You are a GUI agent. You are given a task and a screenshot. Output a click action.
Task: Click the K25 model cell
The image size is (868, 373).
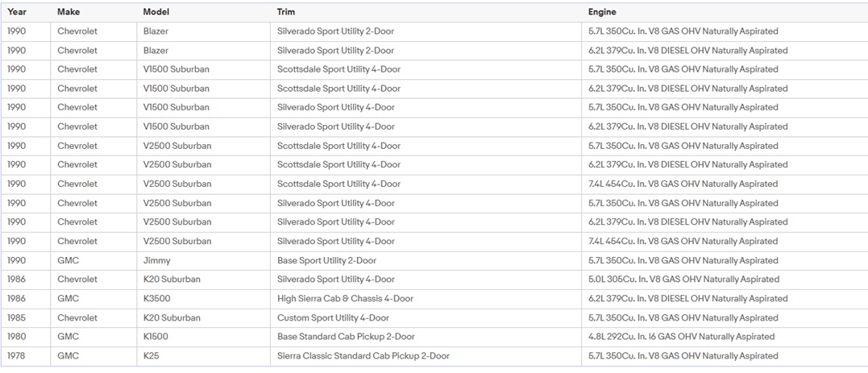(152, 356)
